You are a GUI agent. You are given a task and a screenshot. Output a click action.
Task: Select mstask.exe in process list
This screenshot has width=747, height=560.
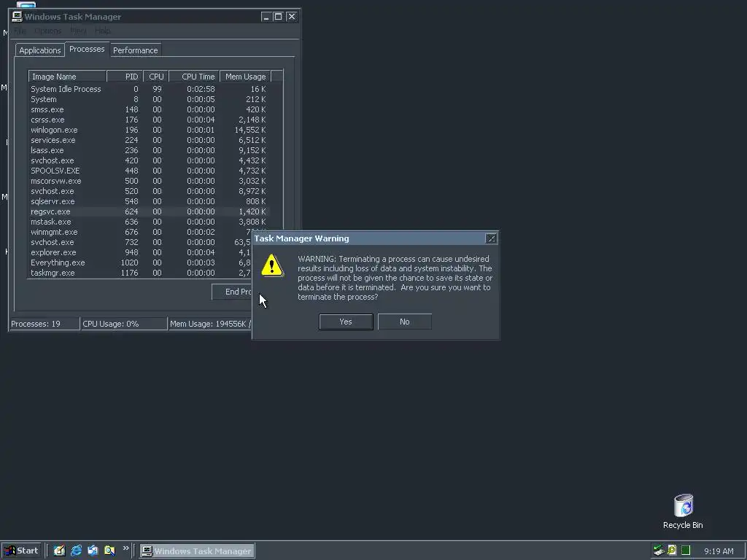coord(149,222)
